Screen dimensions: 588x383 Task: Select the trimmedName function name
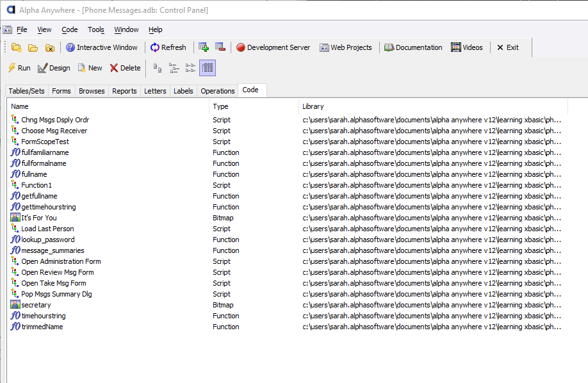point(42,327)
